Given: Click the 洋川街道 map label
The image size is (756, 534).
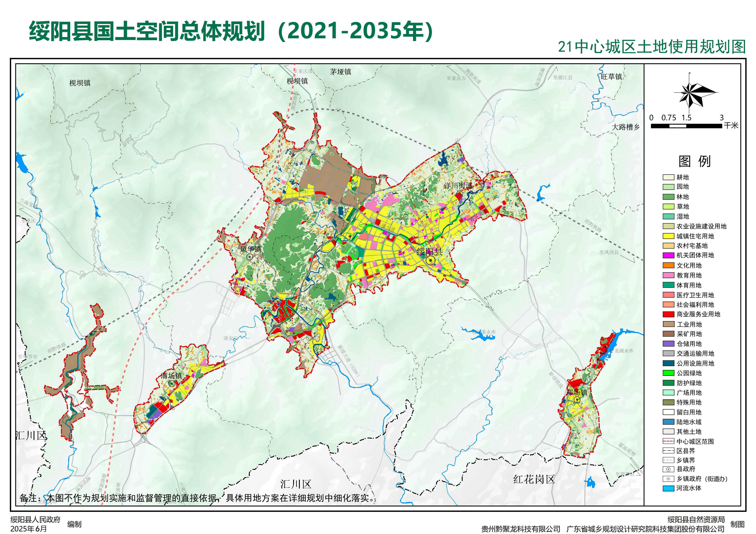Looking at the screenshot, I should point(458,186).
